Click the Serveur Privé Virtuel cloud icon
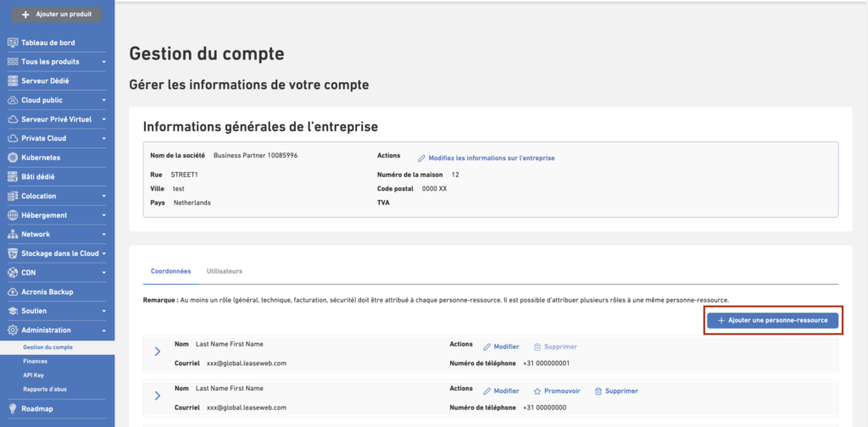The width and height of the screenshot is (868, 427). tap(13, 119)
